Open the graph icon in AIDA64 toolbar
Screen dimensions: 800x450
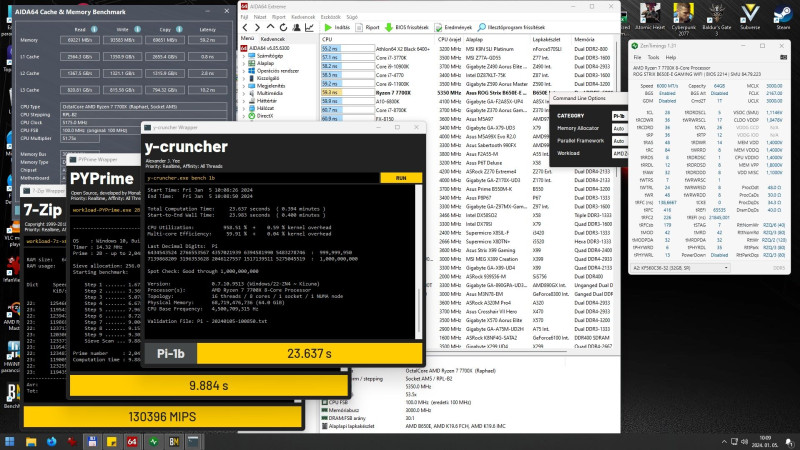309,28
